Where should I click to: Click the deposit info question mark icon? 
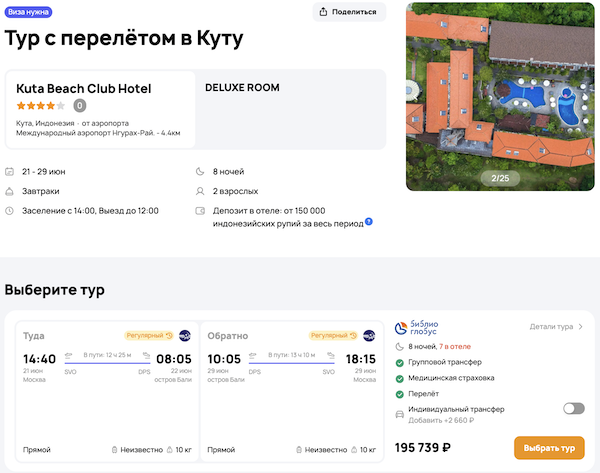pyautogui.click(x=369, y=221)
